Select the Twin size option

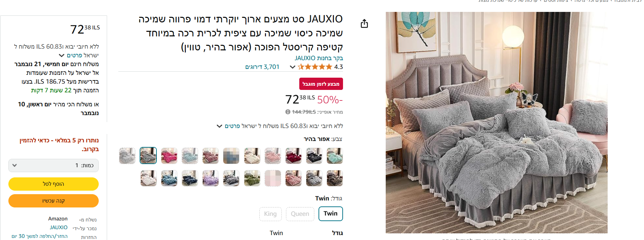click(330, 214)
